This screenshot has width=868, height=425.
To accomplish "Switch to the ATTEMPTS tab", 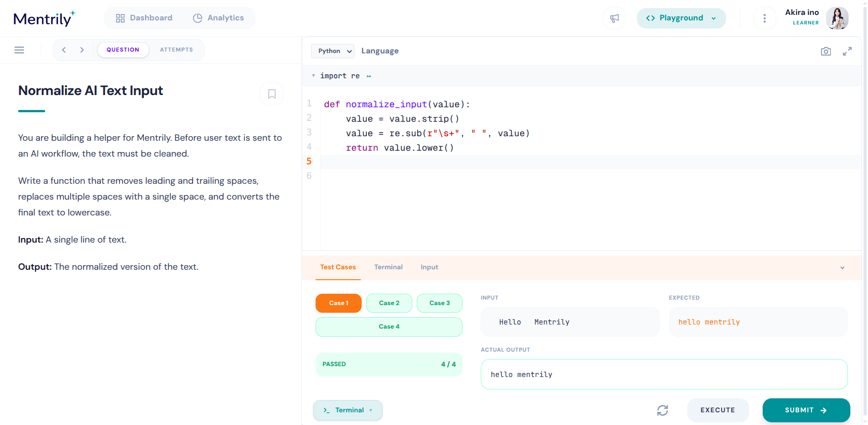I will coord(176,50).
